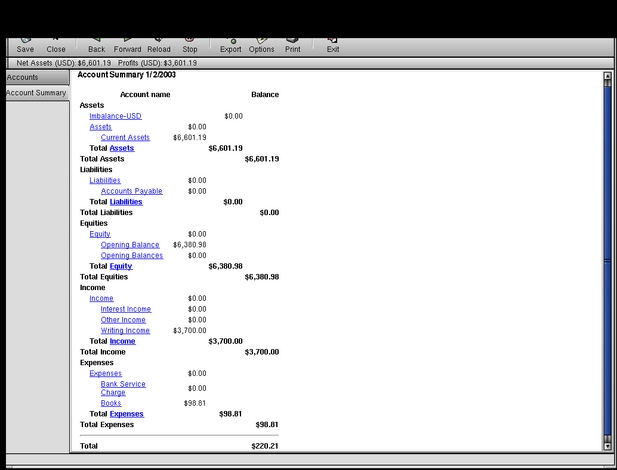
Task: Open the Imbalance-USD account link
Action: (115, 116)
